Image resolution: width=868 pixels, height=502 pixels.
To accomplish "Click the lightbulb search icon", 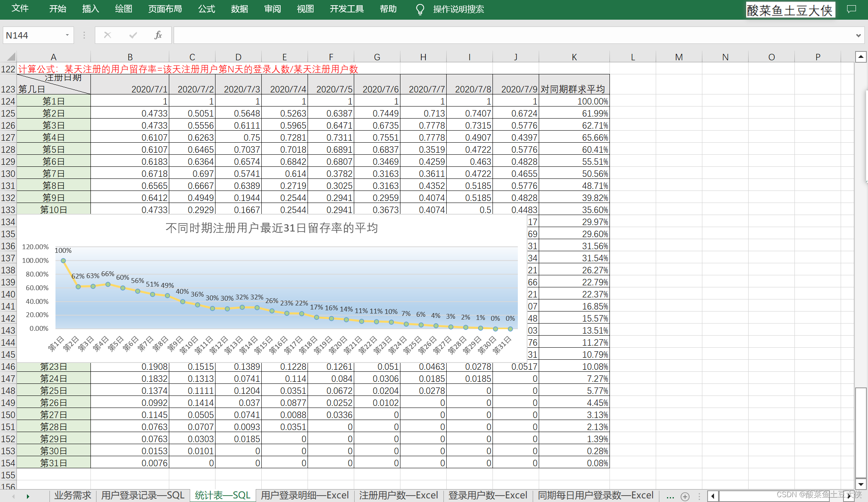I will pyautogui.click(x=420, y=9).
